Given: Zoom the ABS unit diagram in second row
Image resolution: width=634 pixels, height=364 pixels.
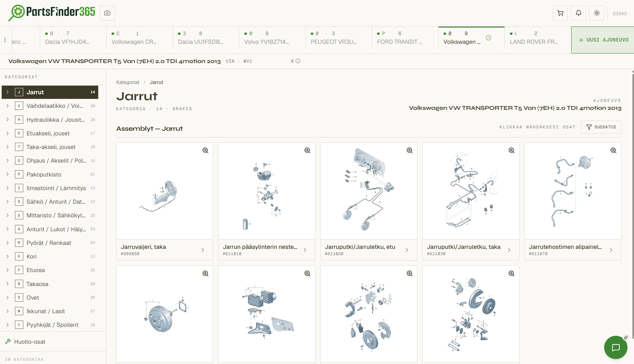Looking at the screenshot, I should click(x=307, y=273).
